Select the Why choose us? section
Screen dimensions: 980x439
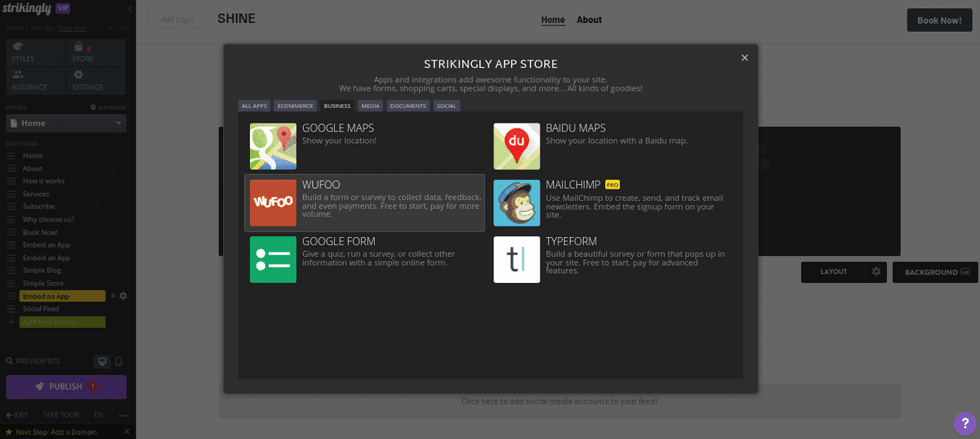48,220
